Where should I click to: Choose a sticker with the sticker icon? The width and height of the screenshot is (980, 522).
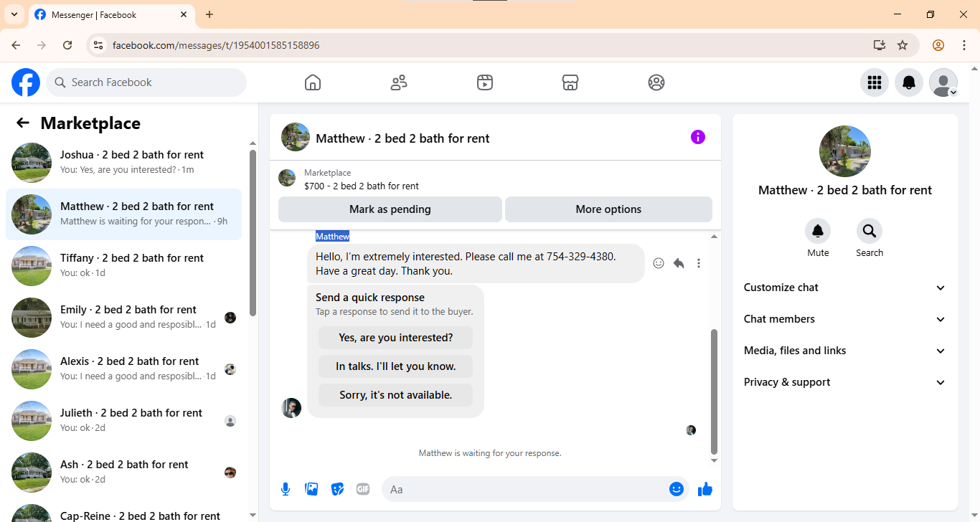[337, 489]
